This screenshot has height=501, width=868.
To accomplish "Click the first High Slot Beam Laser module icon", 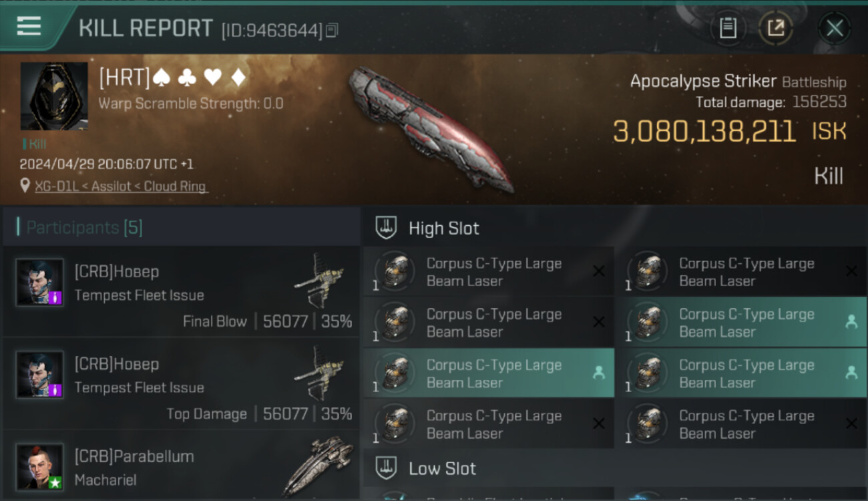I will click(395, 271).
